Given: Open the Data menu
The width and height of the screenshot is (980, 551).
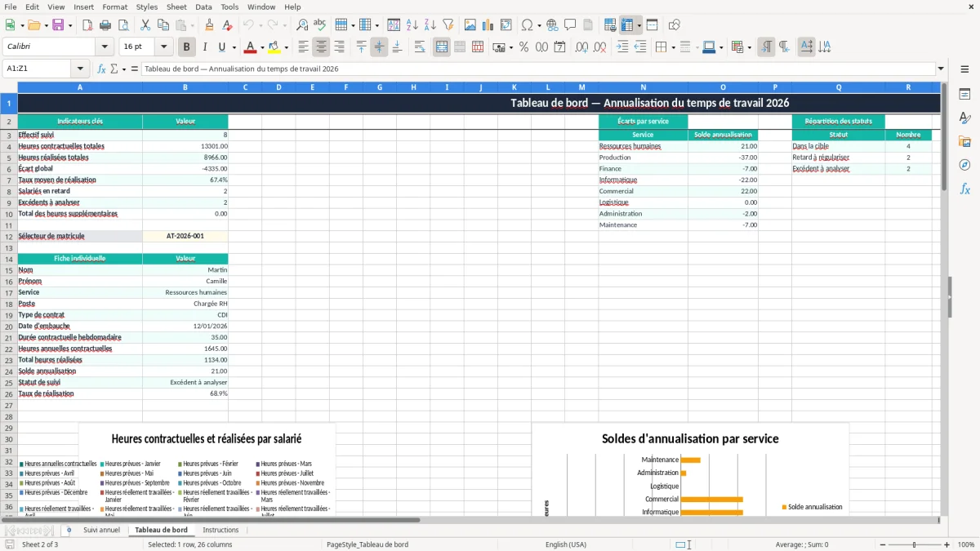Looking at the screenshot, I should 203,7.
